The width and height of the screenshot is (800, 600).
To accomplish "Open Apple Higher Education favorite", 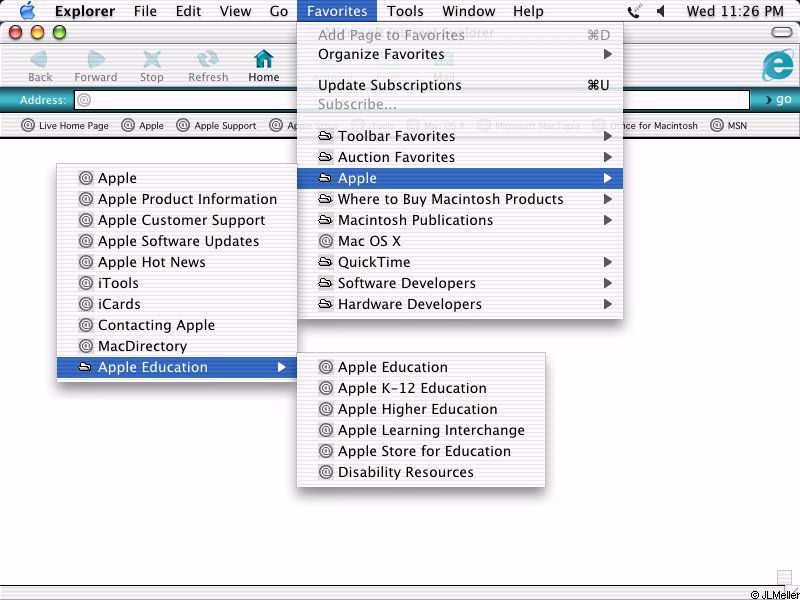I will (421, 409).
